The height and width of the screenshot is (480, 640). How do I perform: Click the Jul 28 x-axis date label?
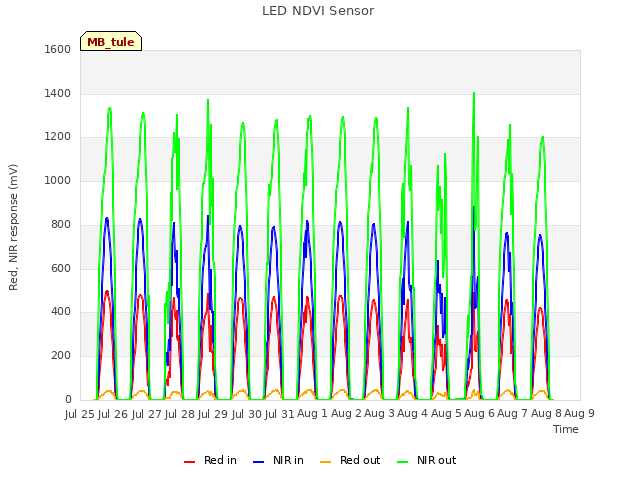pos(179,414)
